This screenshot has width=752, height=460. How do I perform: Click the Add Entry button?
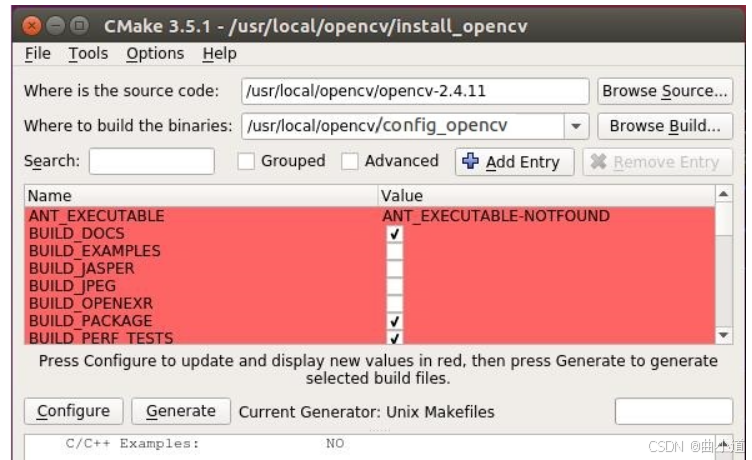coord(514,162)
